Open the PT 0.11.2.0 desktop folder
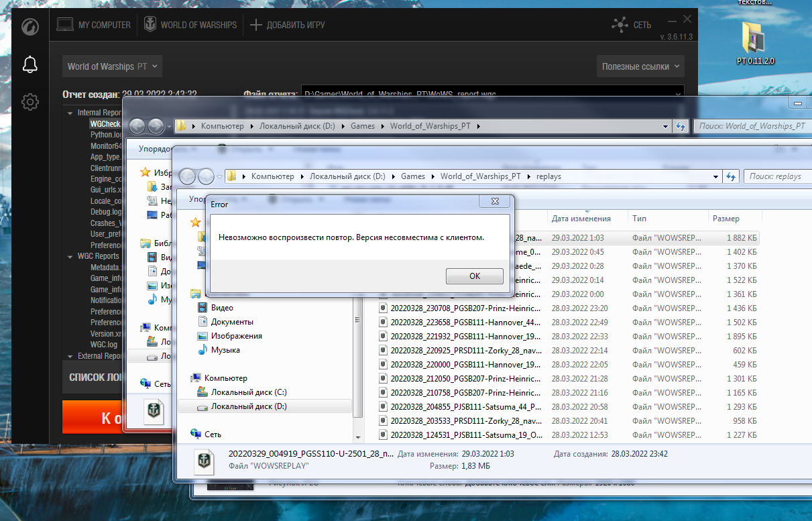This screenshot has height=521, width=812. pyautogui.click(x=755, y=43)
